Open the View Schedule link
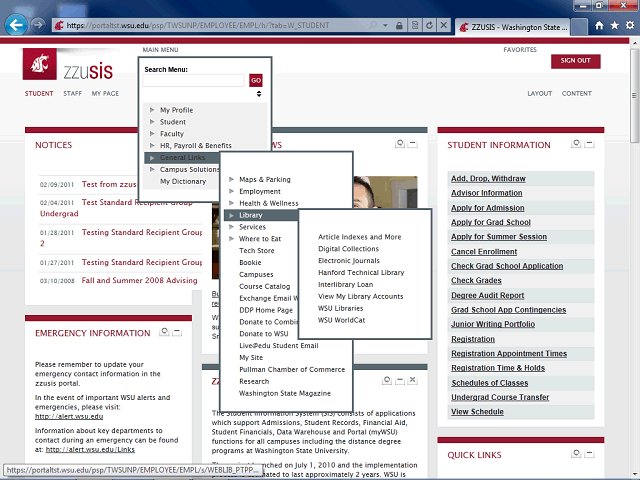This screenshot has width=640, height=480. pyautogui.click(x=477, y=411)
